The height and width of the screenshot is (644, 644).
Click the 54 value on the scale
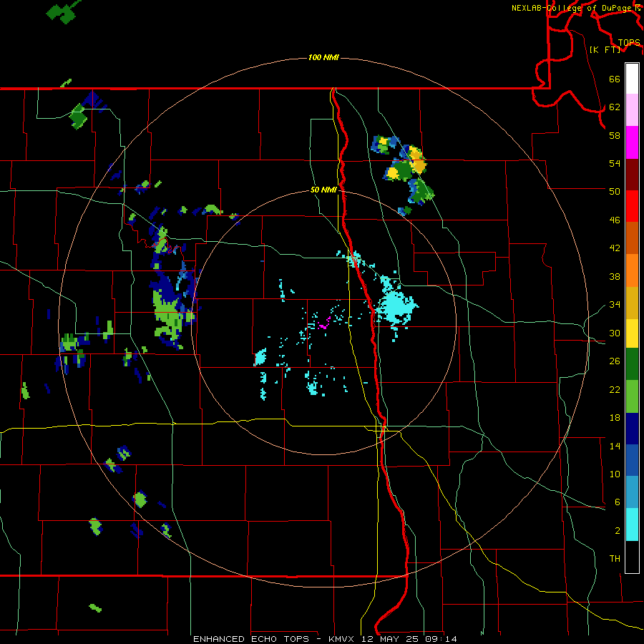615,163
